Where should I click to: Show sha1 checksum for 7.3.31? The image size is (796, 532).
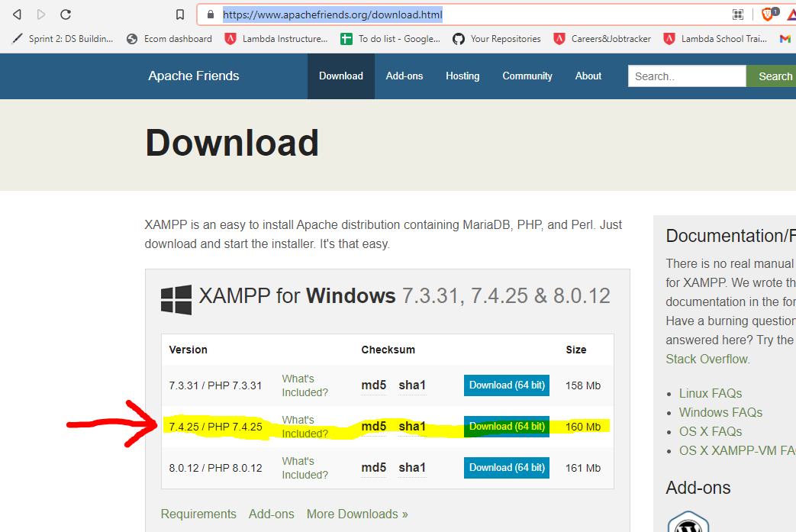coord(412,385)
